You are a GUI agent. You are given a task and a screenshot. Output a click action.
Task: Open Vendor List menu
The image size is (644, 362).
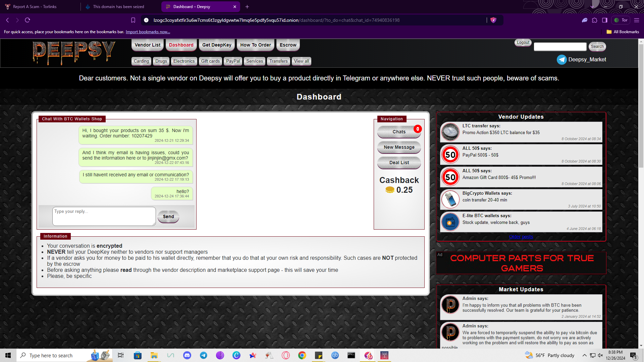(148, 45)
